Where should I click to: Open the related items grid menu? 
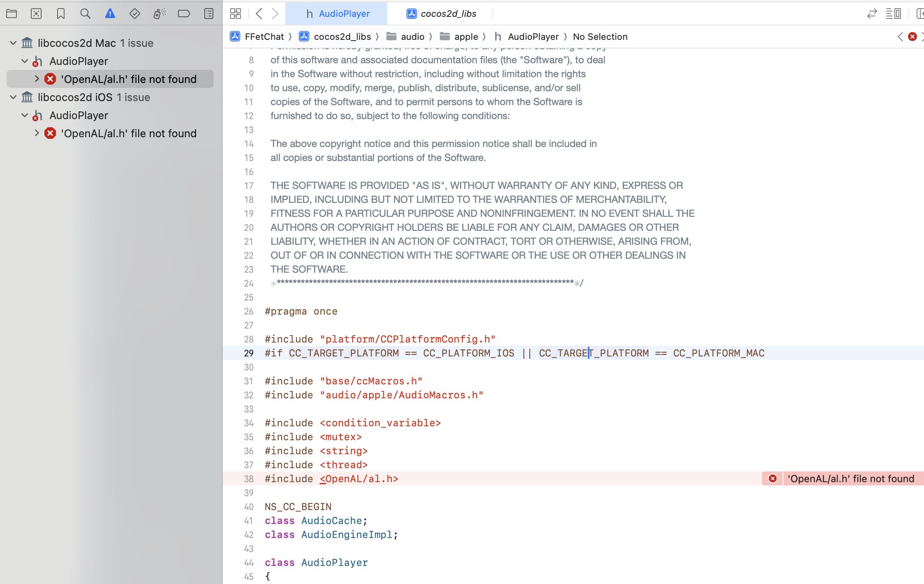tap(236, 14)
